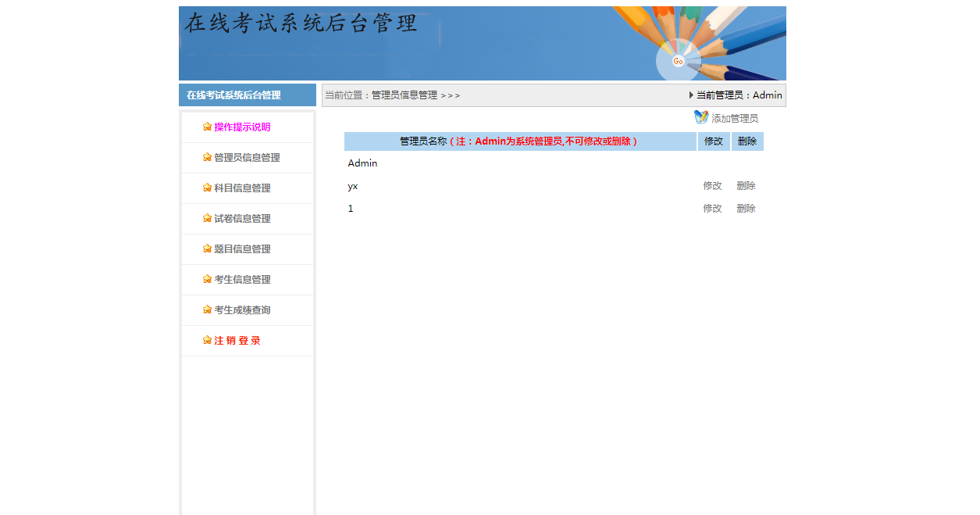980x515 pixels.
Task: Click the banner title 在线考试系统后台管理
Action: pos(301,23)
